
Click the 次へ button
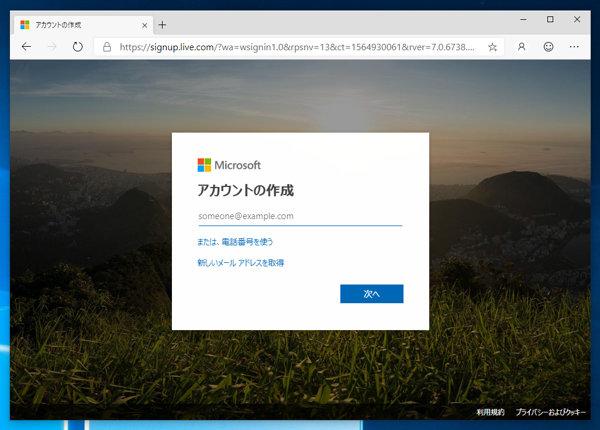point(372,294)
